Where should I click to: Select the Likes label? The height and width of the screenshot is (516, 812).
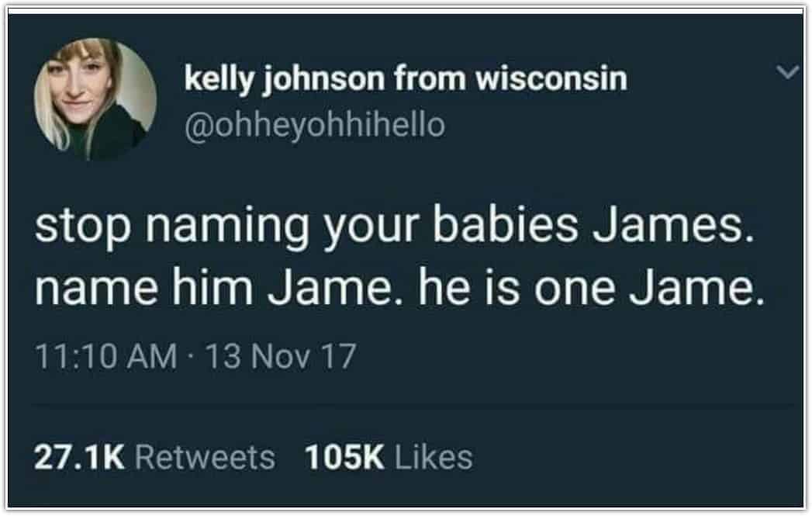[434, 457]
